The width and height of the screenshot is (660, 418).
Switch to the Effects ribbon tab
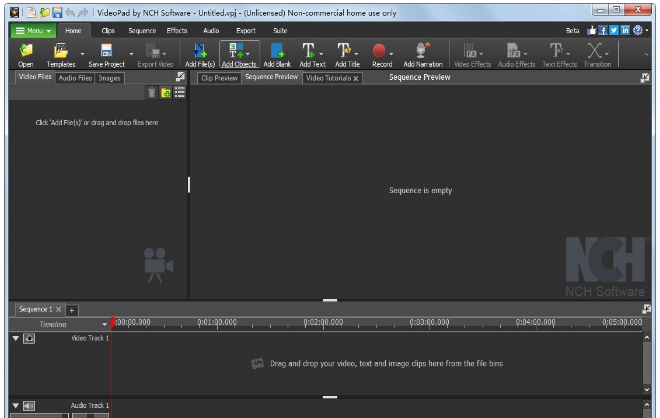pos(176,31)
